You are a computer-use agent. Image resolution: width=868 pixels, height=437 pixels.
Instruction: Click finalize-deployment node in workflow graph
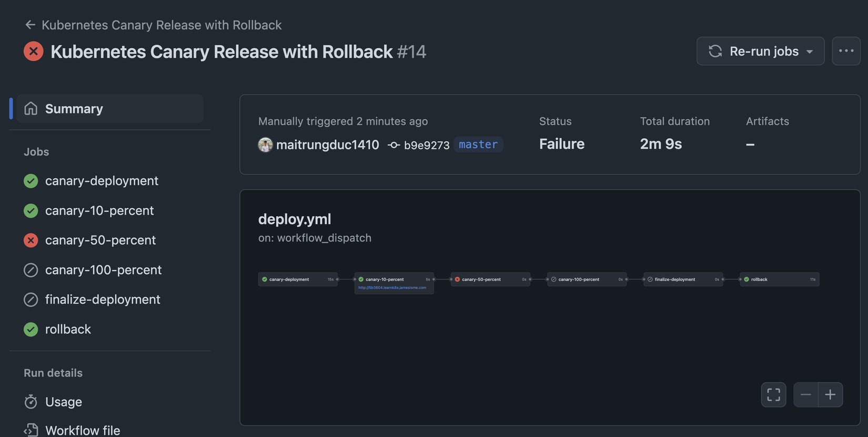point(683,279)
